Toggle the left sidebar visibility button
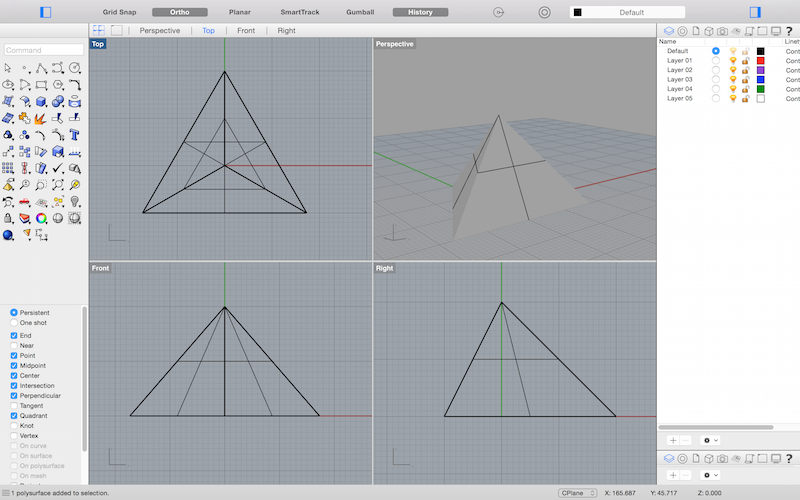The height and width of the screenshot is (500, 800). coord(45,12)
